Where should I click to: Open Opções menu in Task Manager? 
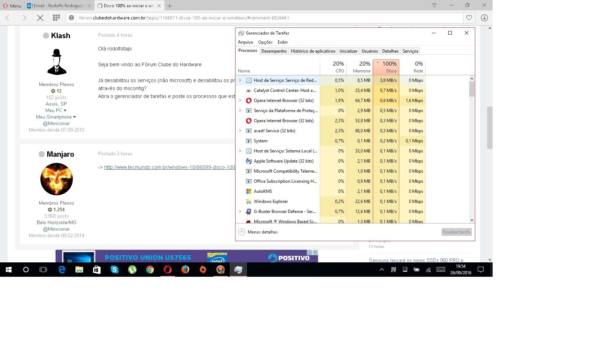[265, 42]
